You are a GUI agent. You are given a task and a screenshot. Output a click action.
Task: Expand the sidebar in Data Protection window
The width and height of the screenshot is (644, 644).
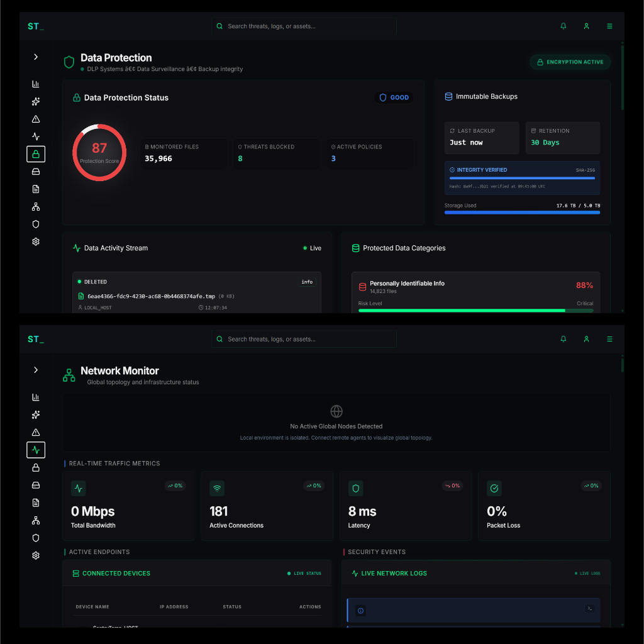(x=36, y=57)
